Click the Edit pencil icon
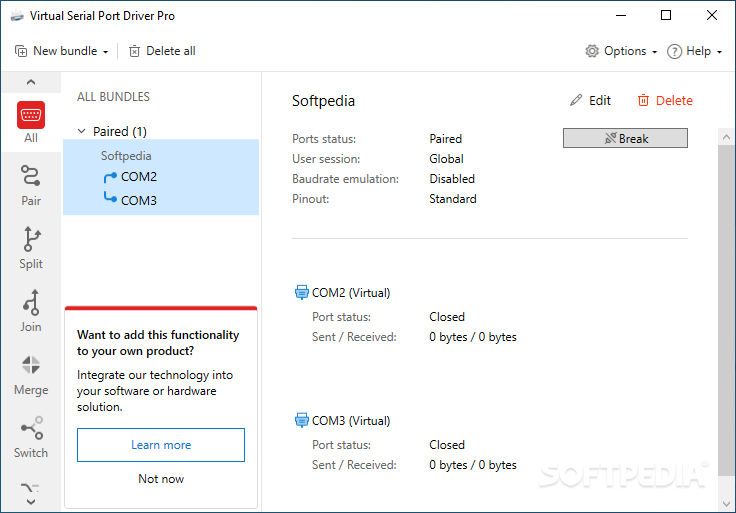 tap(576, 100)
